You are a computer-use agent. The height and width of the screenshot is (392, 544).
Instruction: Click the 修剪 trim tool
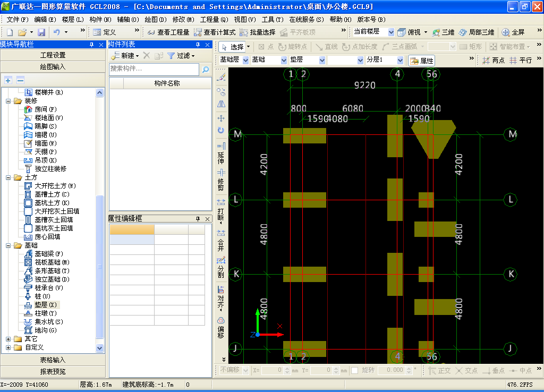click(x=221, y=180)
